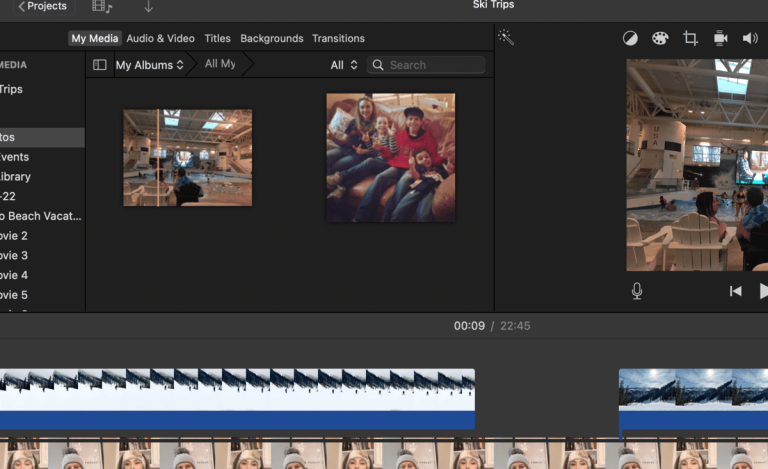The image size is (768, 469).
Task: Open the All filter dropdown
Action: pyautogui.click(x=344, y=65)
